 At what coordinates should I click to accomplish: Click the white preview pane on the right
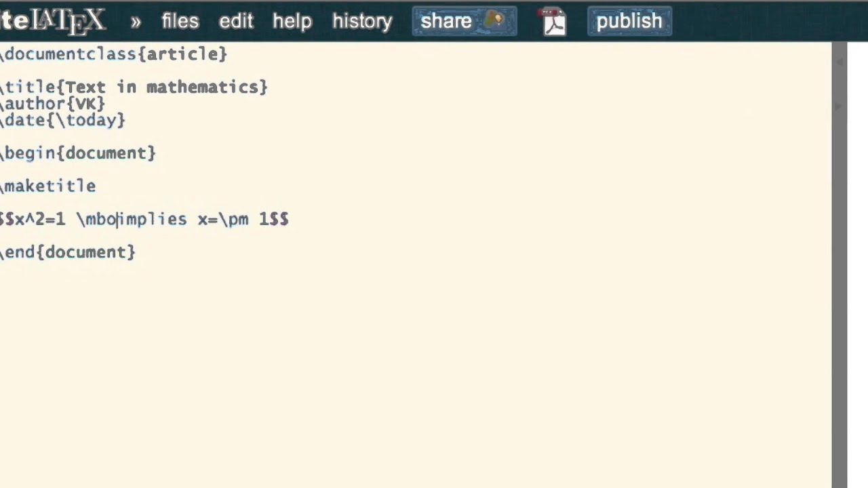point(858,271)
